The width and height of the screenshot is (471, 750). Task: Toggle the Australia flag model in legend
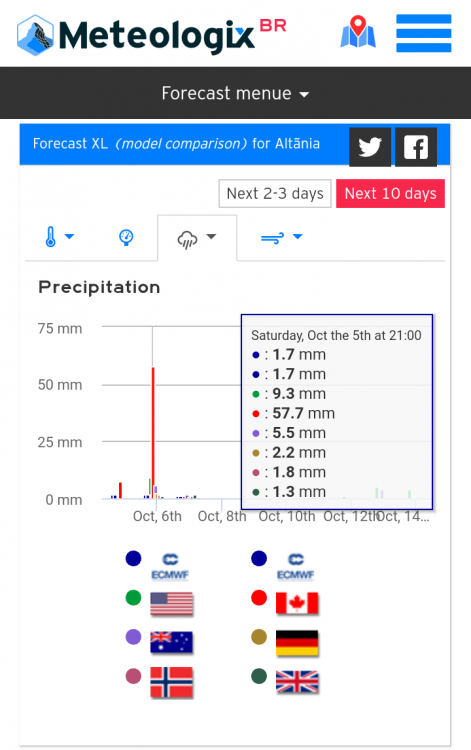(x=171, y=642)
